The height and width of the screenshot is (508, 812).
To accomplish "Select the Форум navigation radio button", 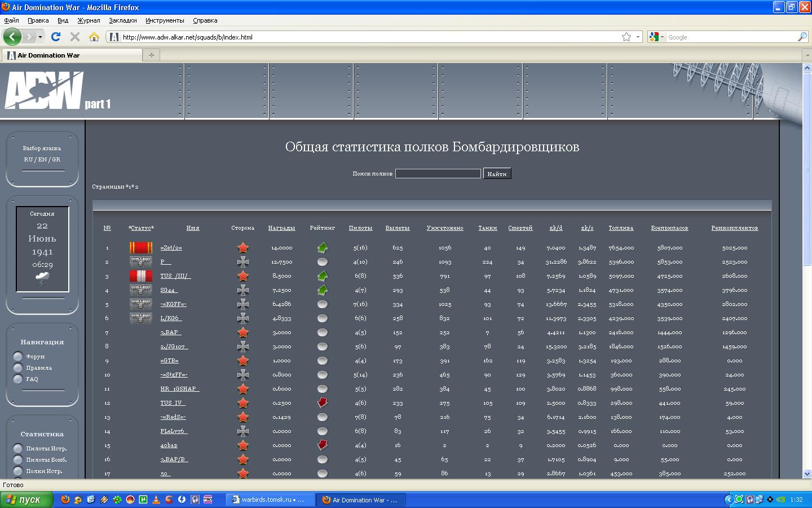I will [18, 357].
